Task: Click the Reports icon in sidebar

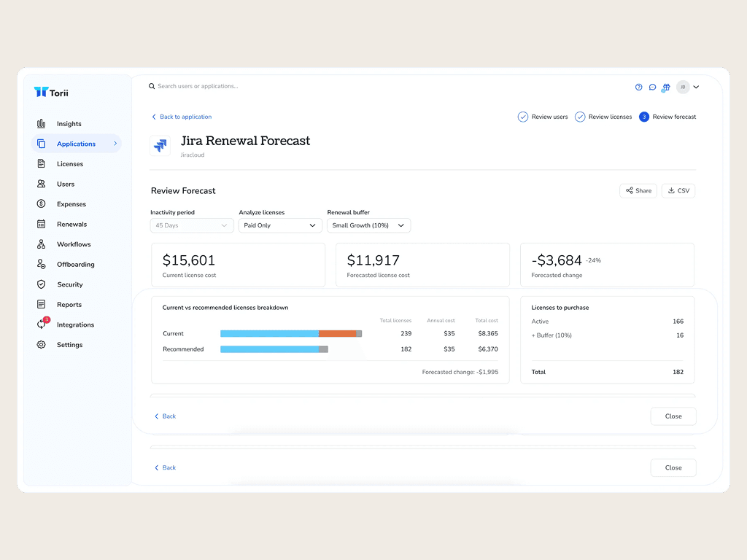Action: [42, 304]
